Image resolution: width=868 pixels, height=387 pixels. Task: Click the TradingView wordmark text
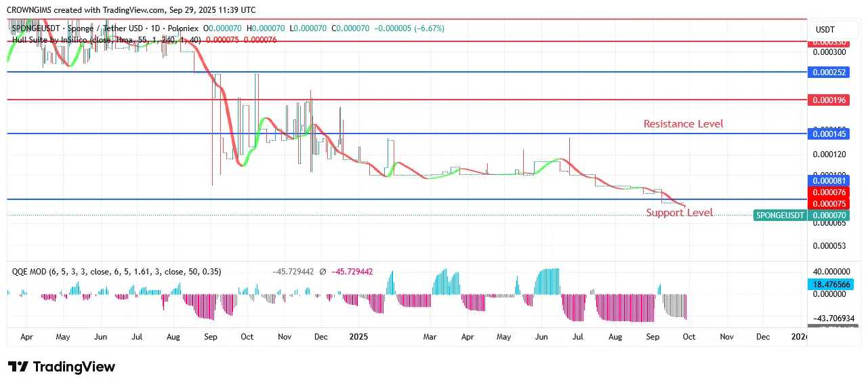click(74, 367)
